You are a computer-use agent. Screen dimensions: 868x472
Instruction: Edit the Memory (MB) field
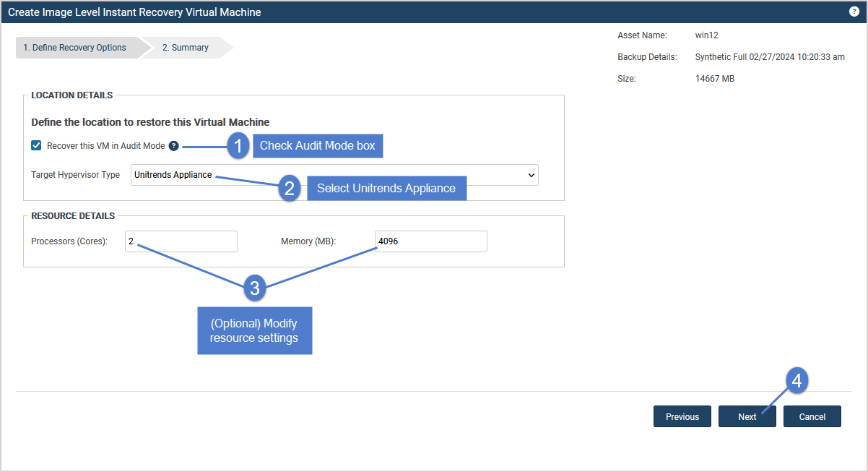(431, 241)
